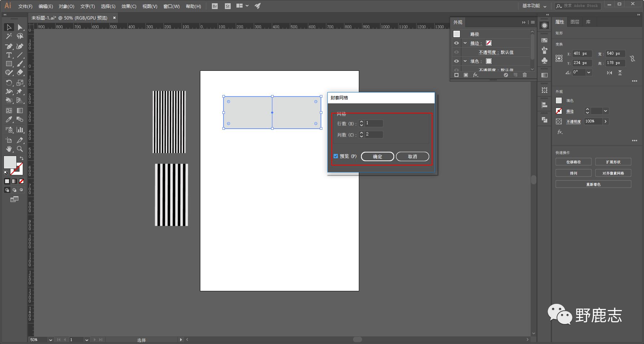Click the 确定 button in the dialog
Viewport: 644px width, 344px height.
pyautogui.click(x=377, y=156)
